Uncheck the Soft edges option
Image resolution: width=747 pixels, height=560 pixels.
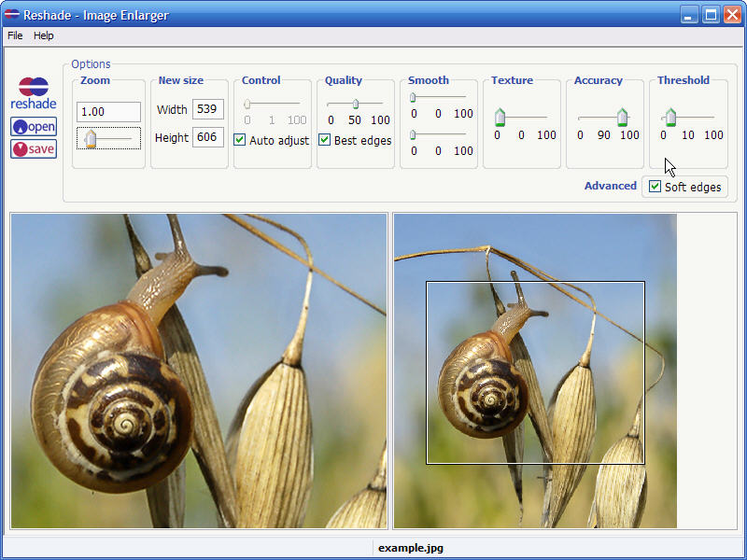[x=655, y=187]
